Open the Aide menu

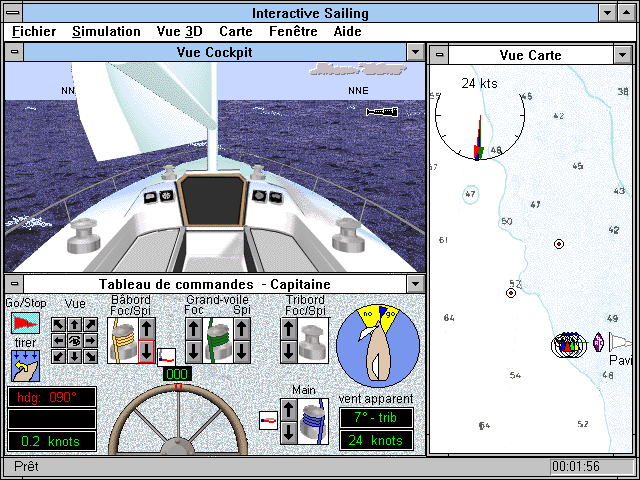pos(347,31)
